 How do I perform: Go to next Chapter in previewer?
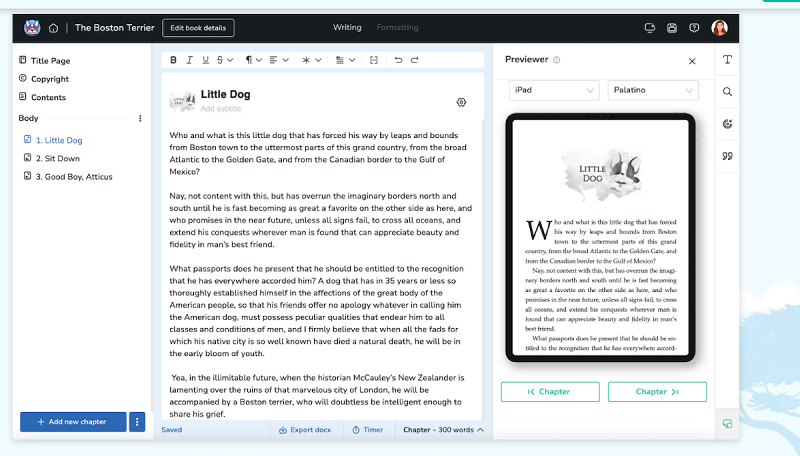pos(657,392)
